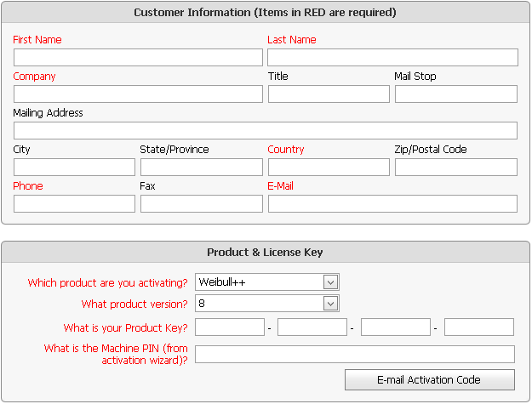Click the Mailing Address field

pyautogui.click(x=265, y=131)
